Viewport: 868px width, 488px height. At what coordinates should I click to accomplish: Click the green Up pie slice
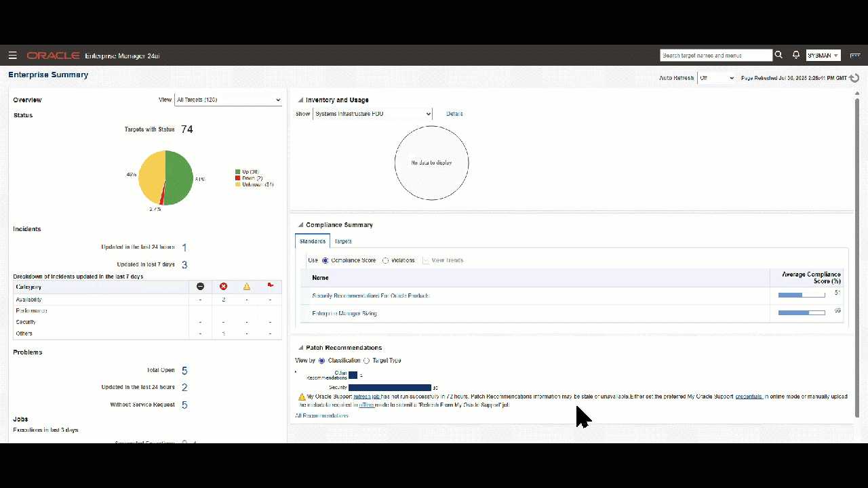(180, 176)
